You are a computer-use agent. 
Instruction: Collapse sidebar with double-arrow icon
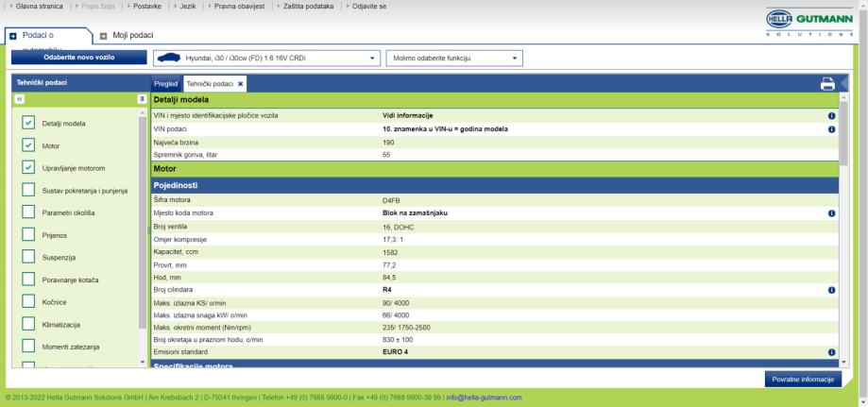20,99
